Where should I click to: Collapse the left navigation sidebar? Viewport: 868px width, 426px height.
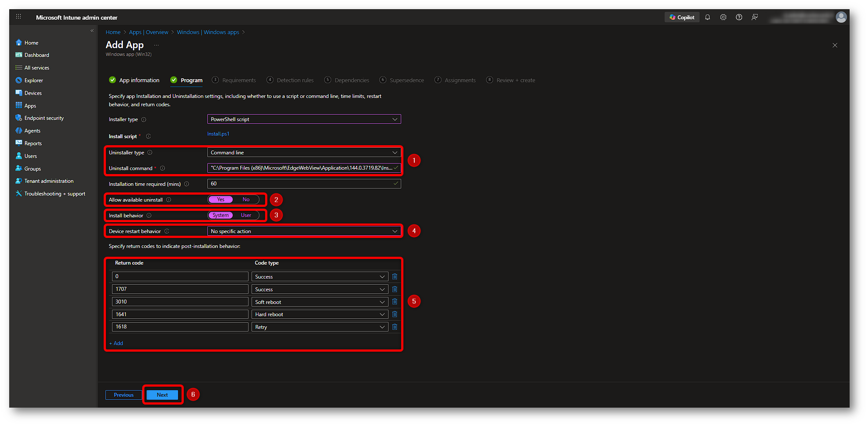pos(92,31)
